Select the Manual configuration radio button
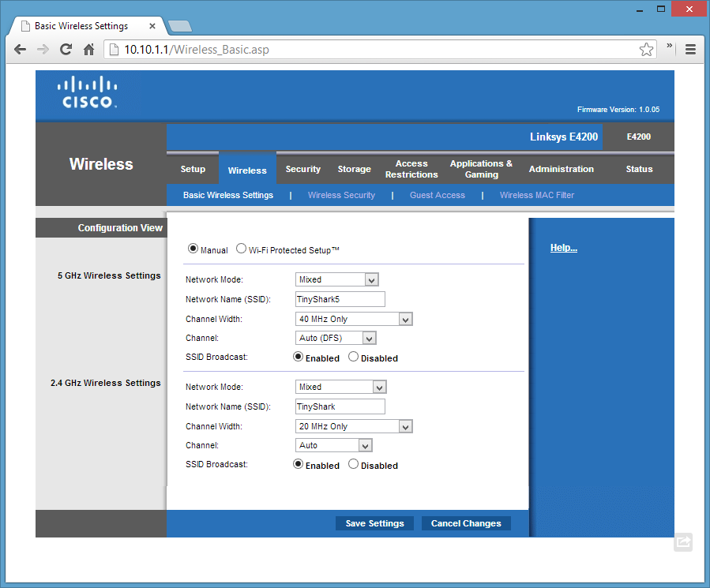 pos(193,249)
